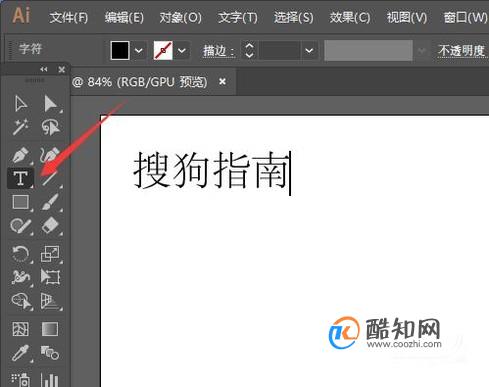Select the Shape Builder tool
The width and height of the screenshot is (489, 387).
tap(21, 301)
